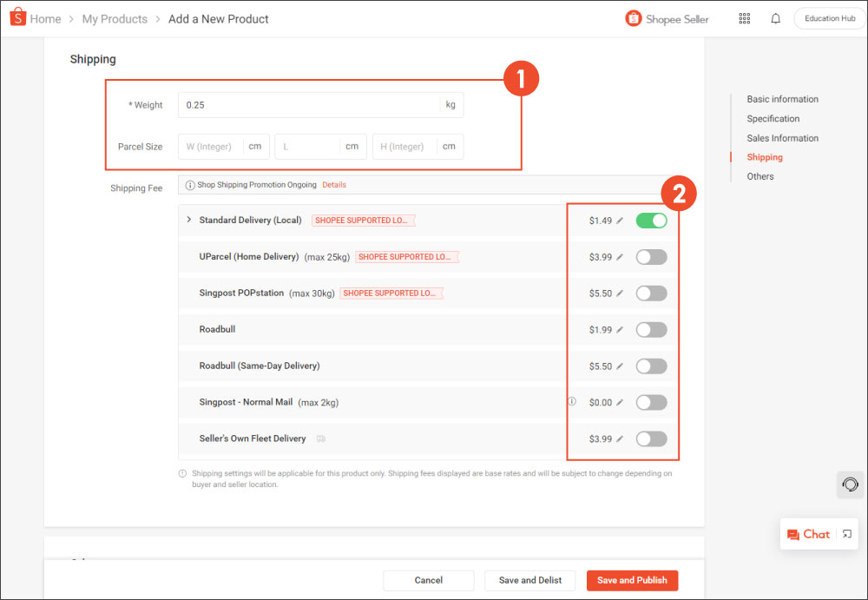Image resolution: width=868 pixels, height=600 pixels.
Task: Click the pencil icon beside UParcel's $3.99 fee
Action: tap(619, 257)
